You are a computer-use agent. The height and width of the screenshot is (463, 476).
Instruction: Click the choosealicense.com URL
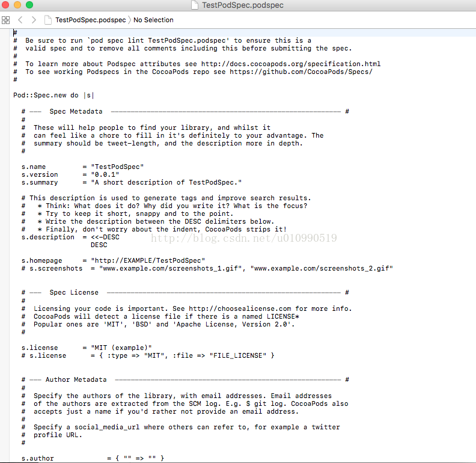tap(240, 308)
